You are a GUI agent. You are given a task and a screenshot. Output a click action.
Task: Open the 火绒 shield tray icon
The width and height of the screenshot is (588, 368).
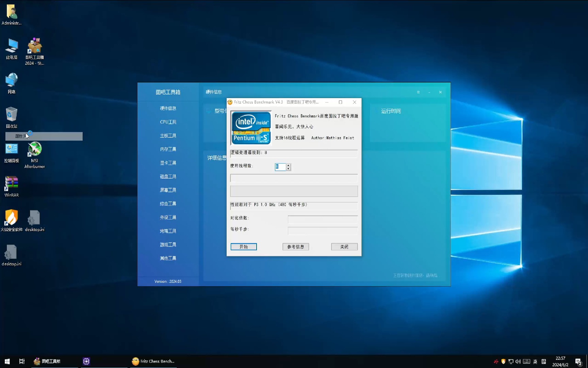coord(503,362)
